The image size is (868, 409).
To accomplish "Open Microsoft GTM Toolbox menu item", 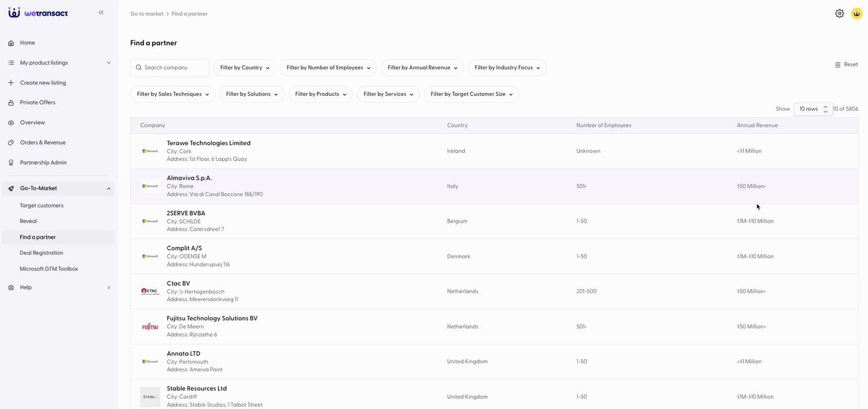I will tap(49, 269).
